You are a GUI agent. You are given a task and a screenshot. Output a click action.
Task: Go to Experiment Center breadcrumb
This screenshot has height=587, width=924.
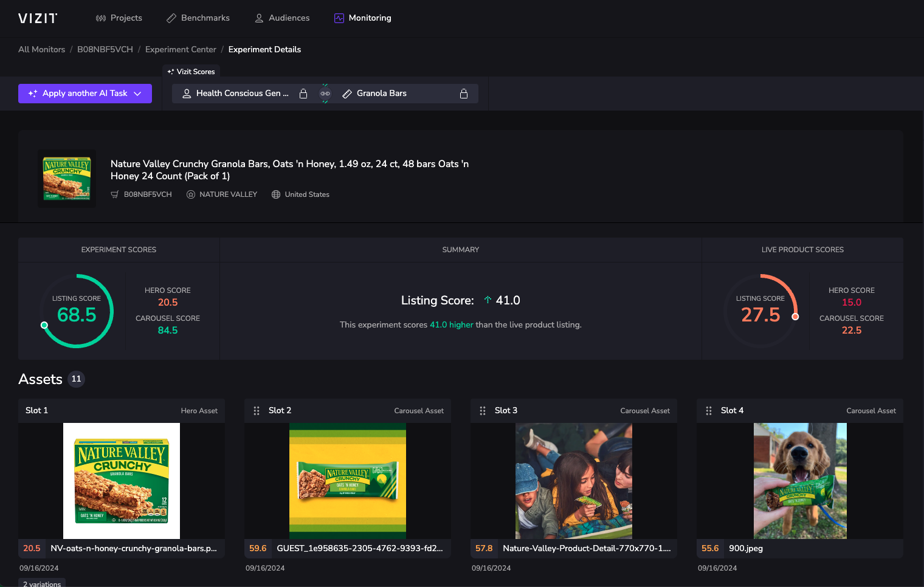(181, 50)
